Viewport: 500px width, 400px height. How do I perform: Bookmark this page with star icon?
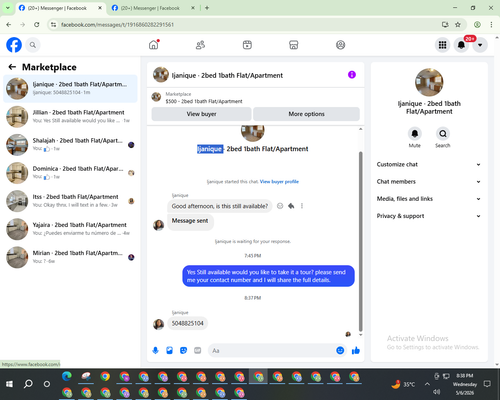(458, 25)
